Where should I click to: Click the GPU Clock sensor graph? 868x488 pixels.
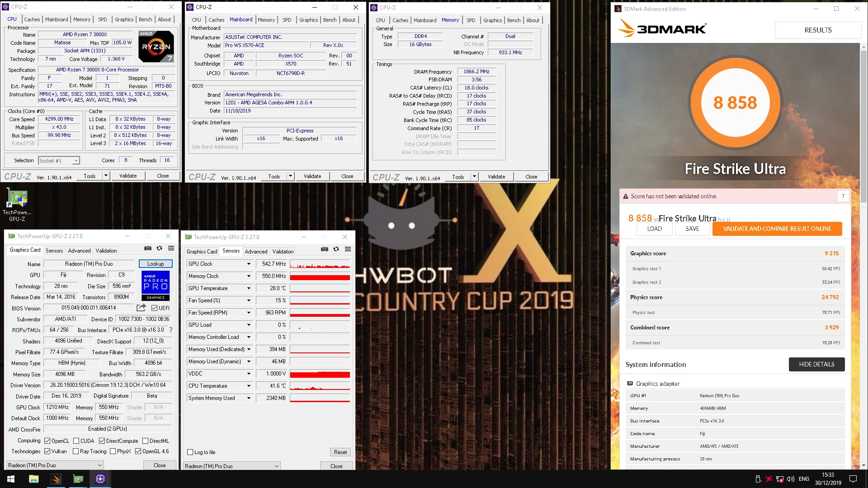click(320, 264)
